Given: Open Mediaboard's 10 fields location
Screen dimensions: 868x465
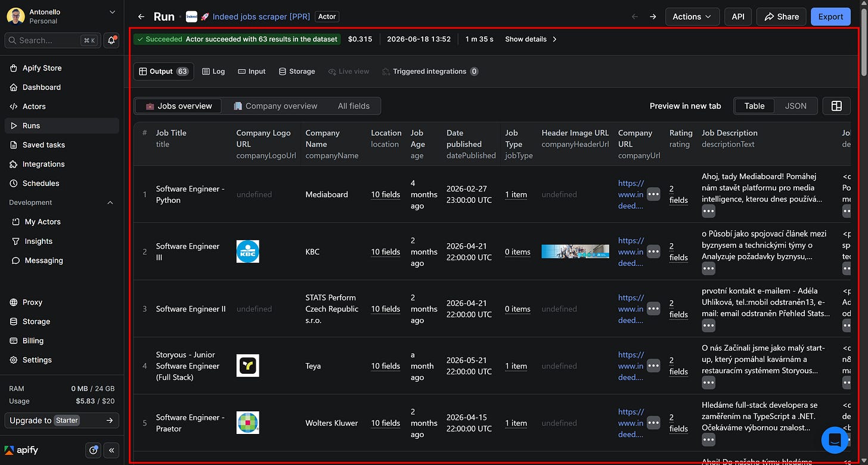Looking at the screenshot, I should (386, 194).
